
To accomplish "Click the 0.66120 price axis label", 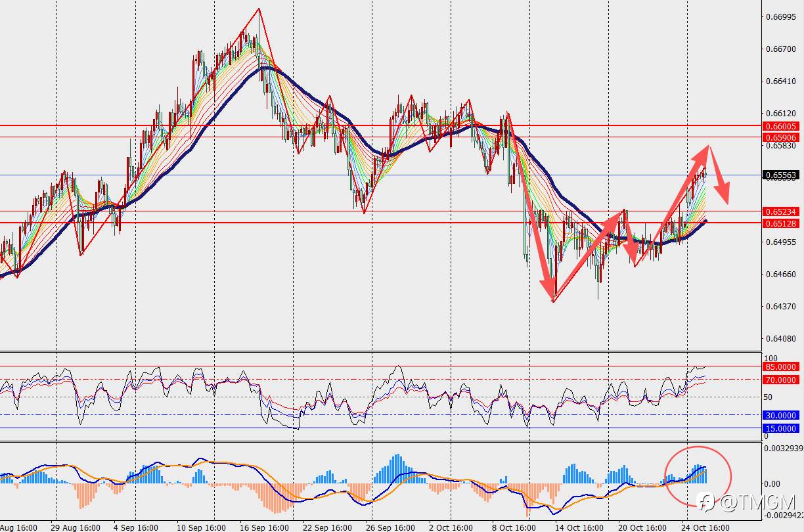I will 782,113.
